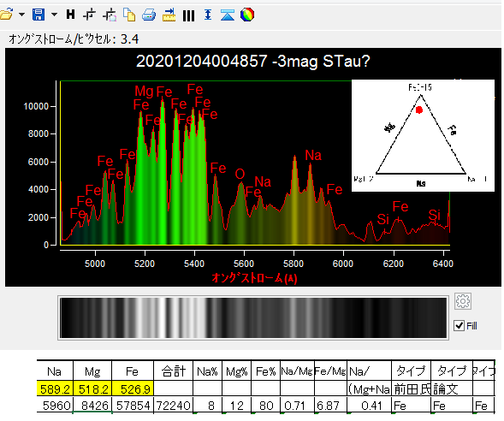Click the 'Si' label near 6150
The height and width of the screenshot is (421, 504).
382,220
